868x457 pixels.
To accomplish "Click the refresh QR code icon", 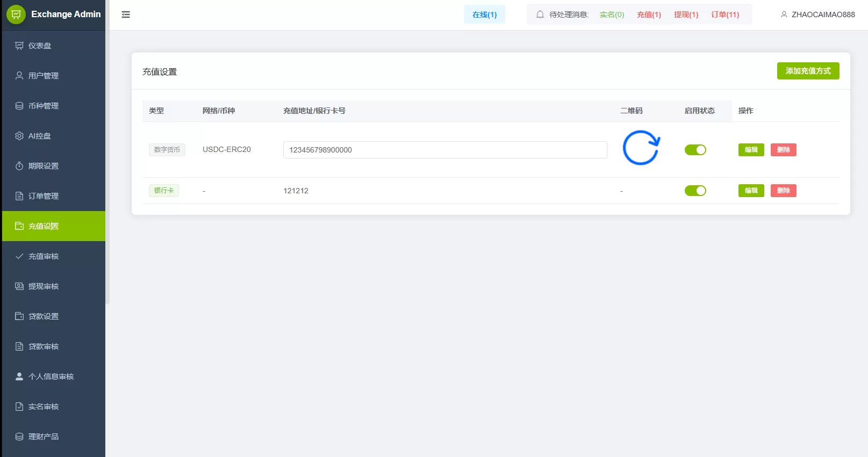I will [641, 148].
